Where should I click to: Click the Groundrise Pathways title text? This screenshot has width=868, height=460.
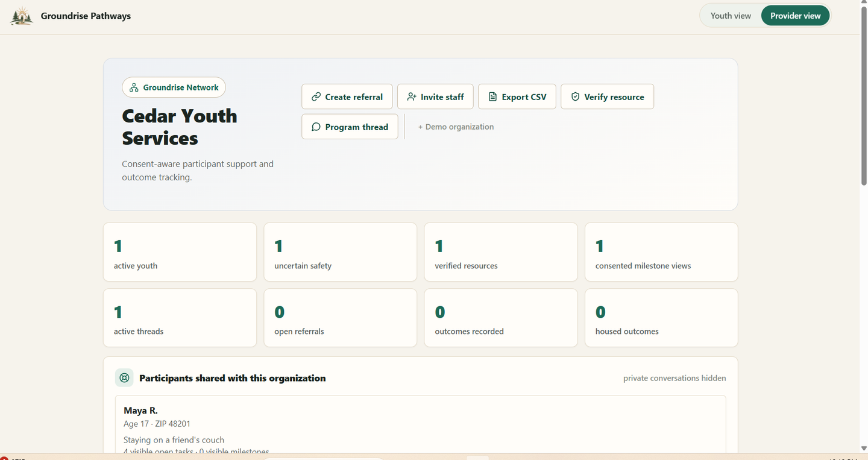click(86, 16)
